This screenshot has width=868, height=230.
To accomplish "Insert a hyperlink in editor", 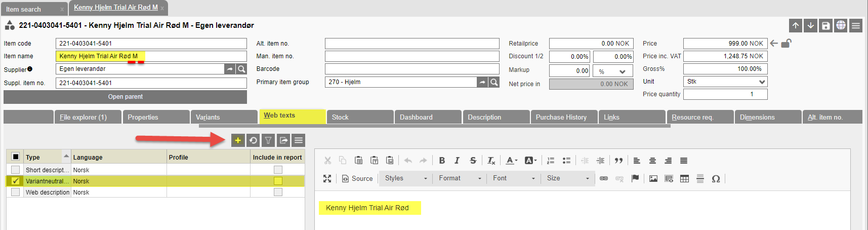I will point(604,178).
